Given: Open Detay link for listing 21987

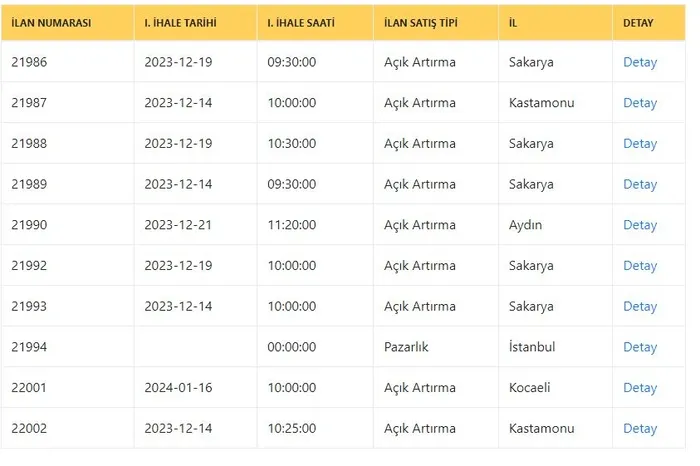Looking at the screenshot, I should (x=640, y=103).
